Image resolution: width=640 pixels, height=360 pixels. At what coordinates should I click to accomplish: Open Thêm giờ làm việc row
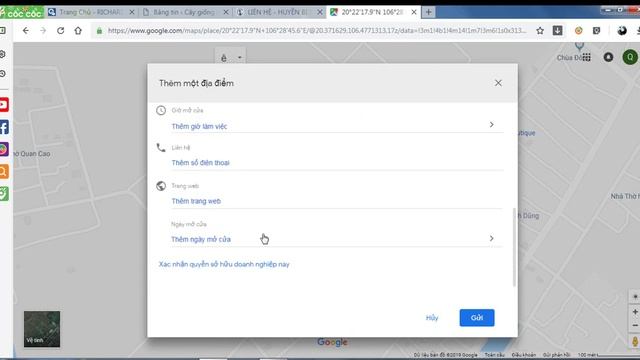point(337,126)
